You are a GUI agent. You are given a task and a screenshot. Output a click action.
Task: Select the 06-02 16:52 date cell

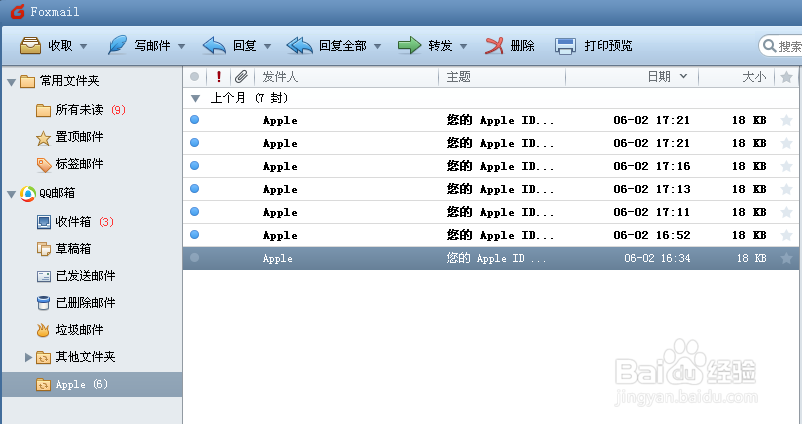pyautogui.click(x=652, y=235)
